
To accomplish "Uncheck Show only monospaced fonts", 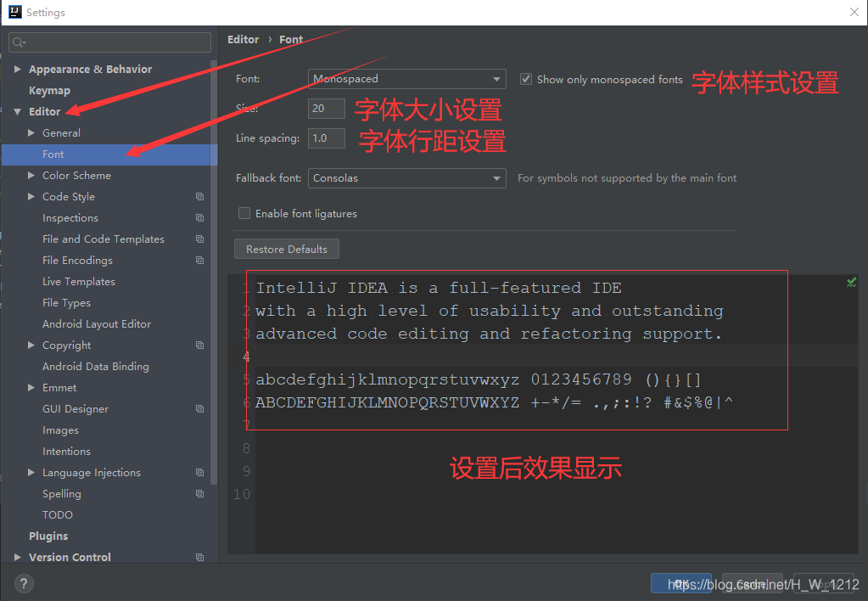I will (526, 78).
